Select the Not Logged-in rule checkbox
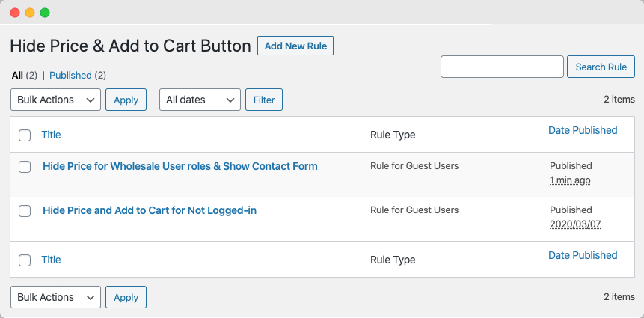The height and width of the screenshot is (318, 644). (x=25, y=211)
